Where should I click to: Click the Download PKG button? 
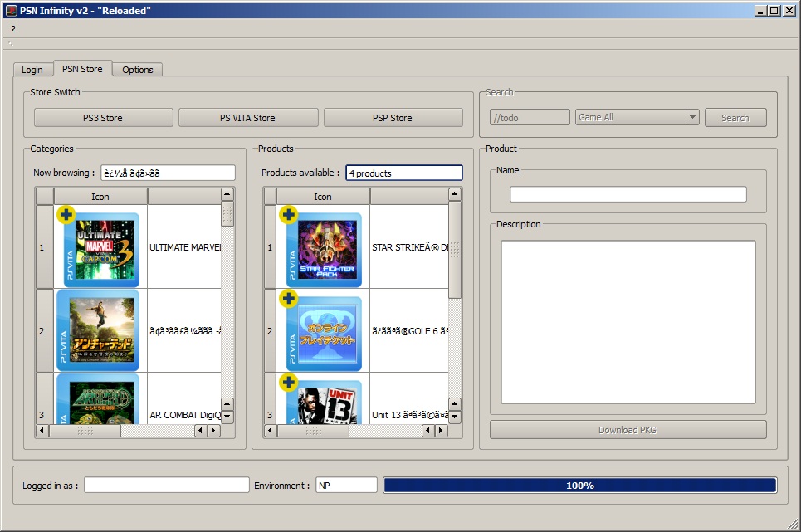point(628,430)
